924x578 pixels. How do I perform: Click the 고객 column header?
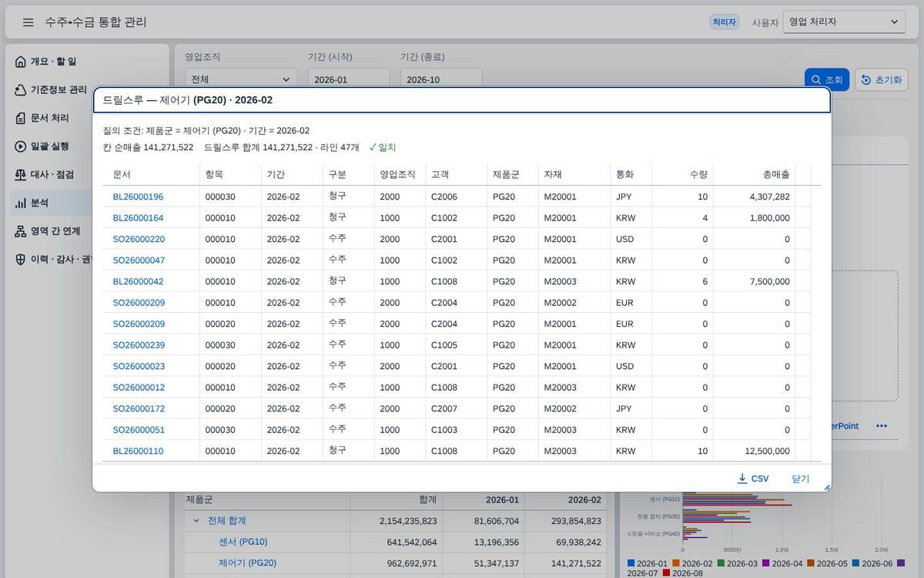click(456, 174)
